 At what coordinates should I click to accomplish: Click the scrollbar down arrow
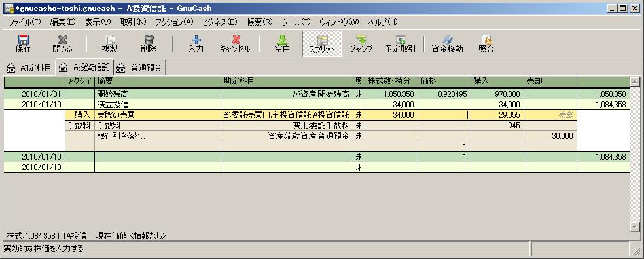pos(635,226)
